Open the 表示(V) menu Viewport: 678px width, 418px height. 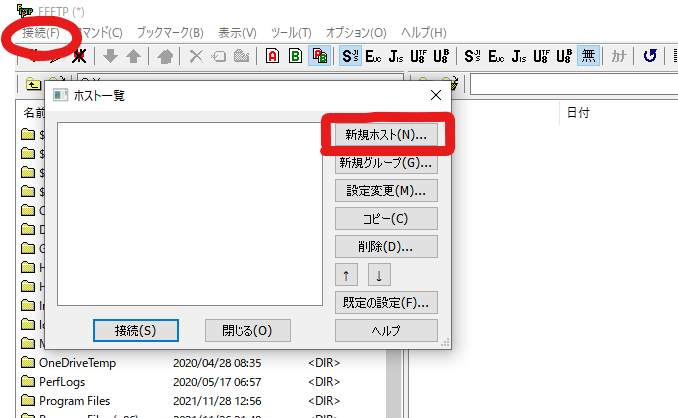(x=237, y=32)
